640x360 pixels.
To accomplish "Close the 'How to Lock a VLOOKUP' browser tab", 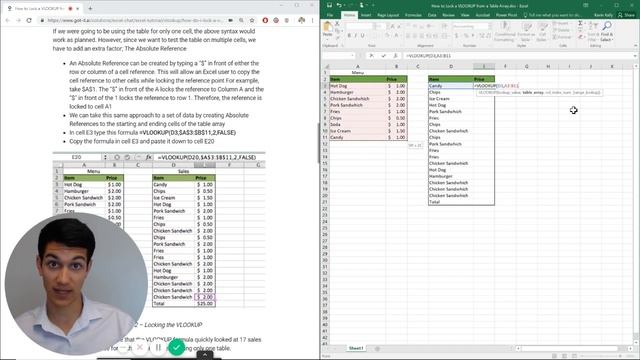I will 78,8.
